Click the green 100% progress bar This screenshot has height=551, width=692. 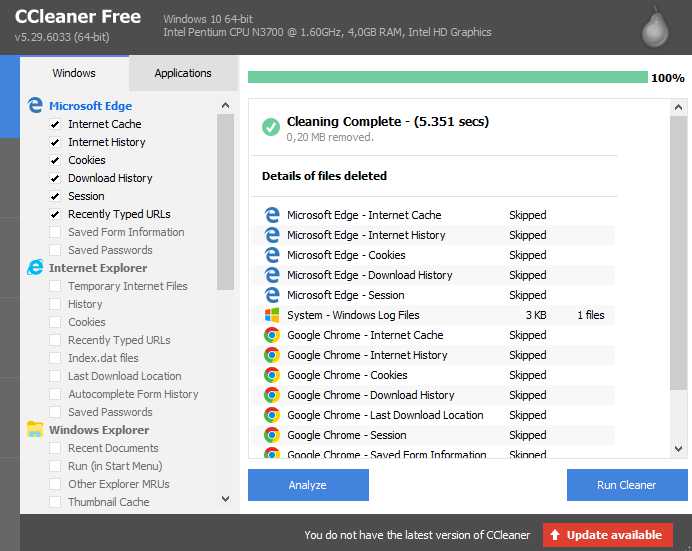[x=448, y=77]
